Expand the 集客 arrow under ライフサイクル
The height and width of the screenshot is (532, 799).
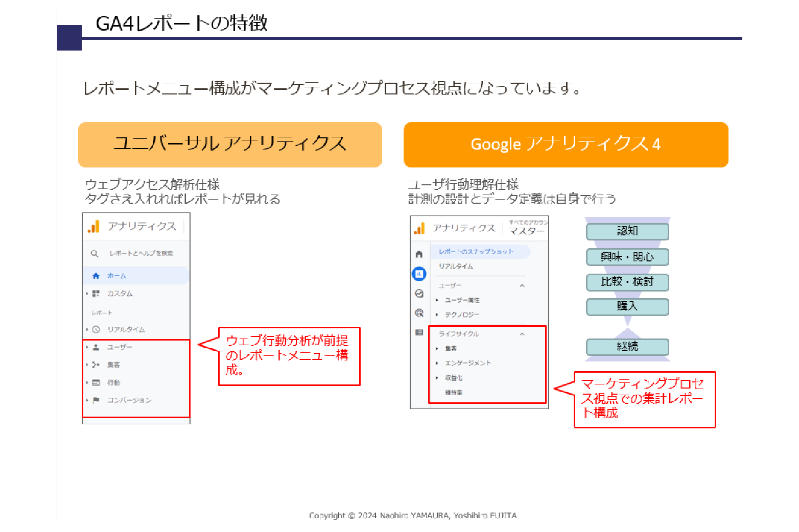[x=437, y=349]
